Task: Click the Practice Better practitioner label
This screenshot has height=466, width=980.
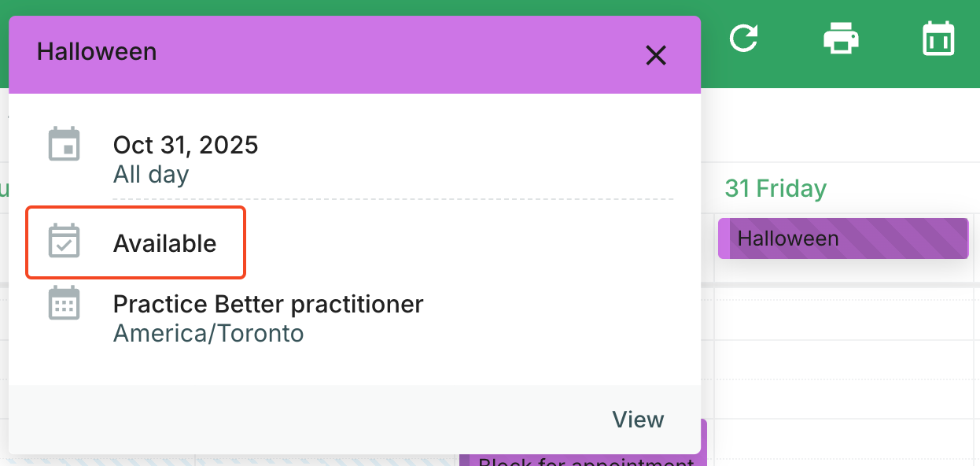Action: (268, 304)
